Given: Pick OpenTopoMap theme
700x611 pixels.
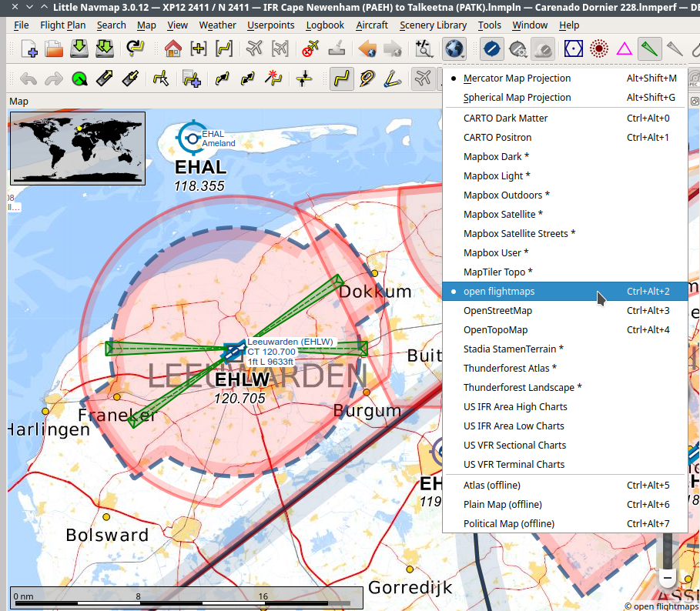Looking at the screenshot, I should coord(564,329).
